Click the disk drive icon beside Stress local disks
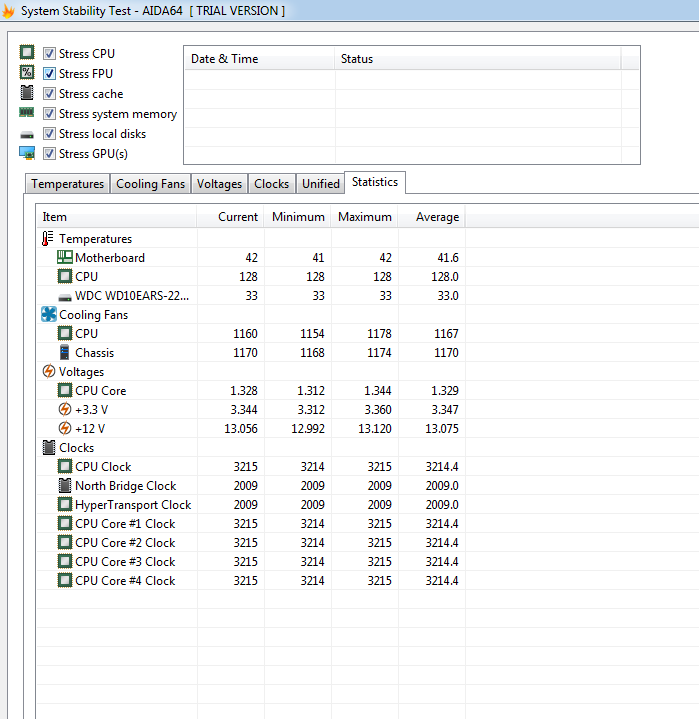The width and height of the screenshot is (699, 719). coord(27,135)
